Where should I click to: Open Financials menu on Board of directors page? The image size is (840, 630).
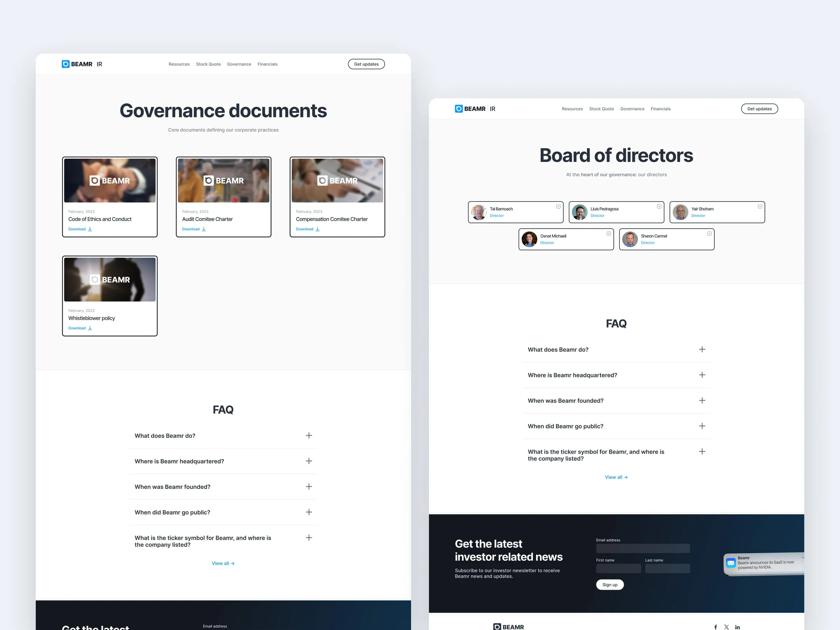click(661, 109)
